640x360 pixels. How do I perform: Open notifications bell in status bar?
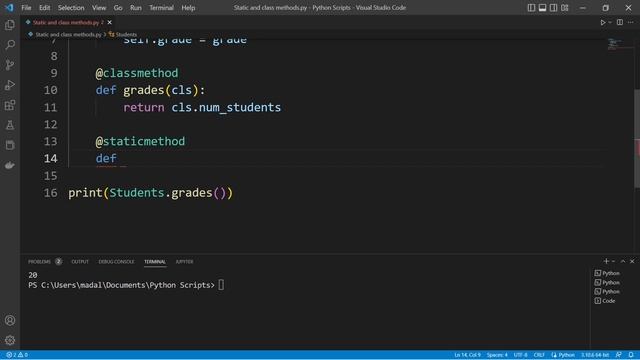coord(631,355)
